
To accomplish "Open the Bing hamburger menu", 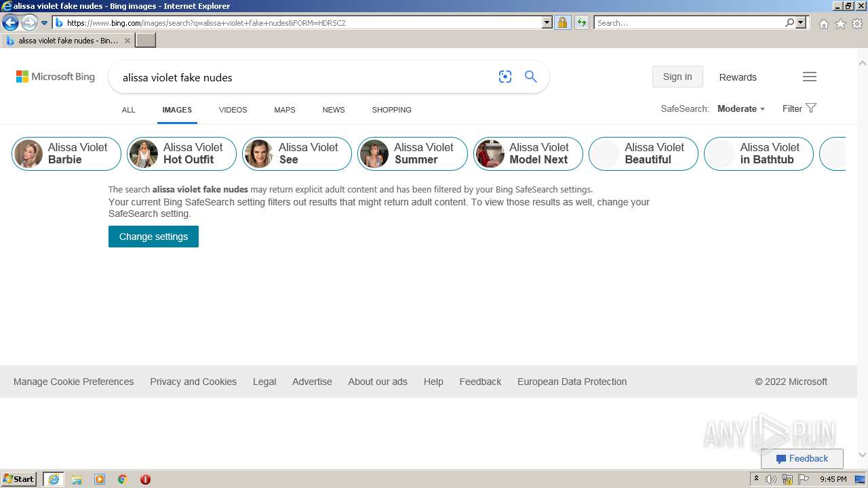I will 810,77.
